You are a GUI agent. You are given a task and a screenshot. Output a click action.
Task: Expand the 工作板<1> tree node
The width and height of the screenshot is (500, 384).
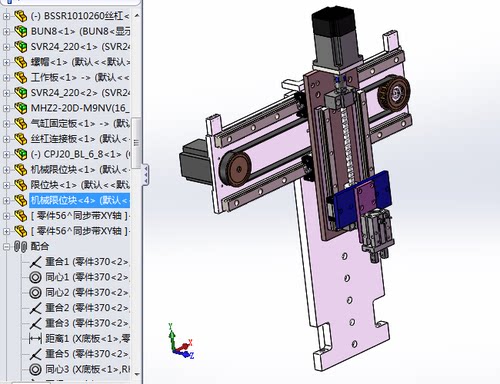(6, 77)
